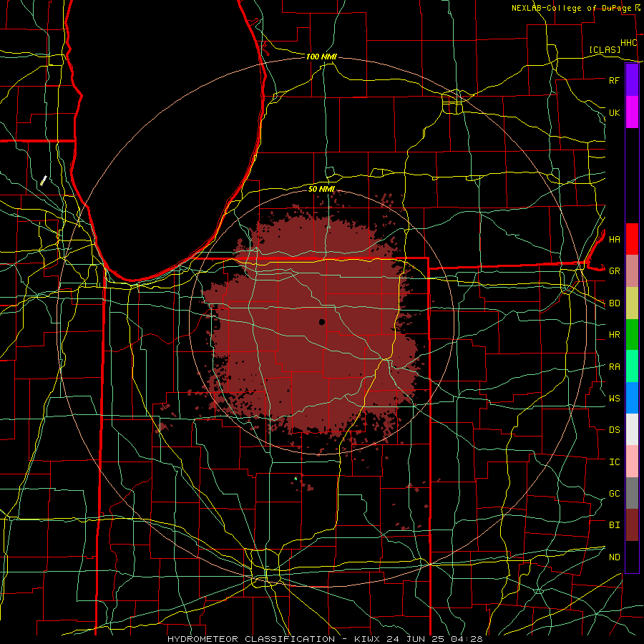The height and width of the screenshot is (644, 644).
Task: Pick the HR green legend swatch
Action: click(632, 335)
